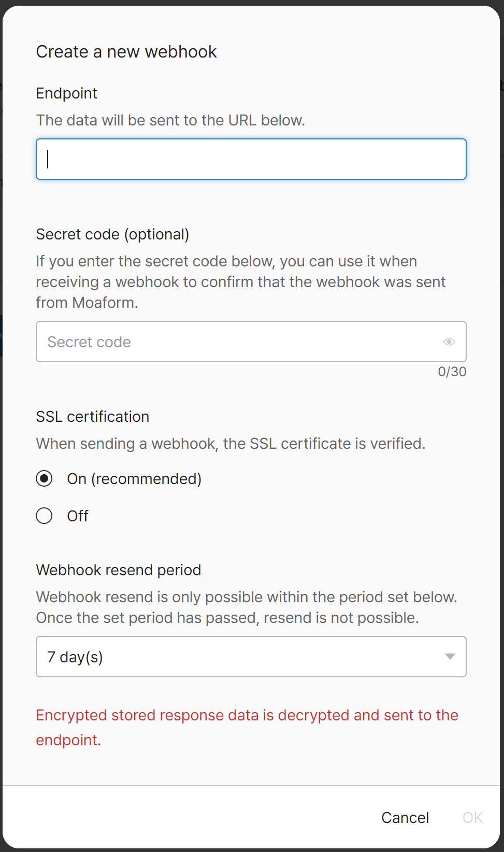The image size is (504, 852).
Task: Click the Cancel button
Action: coord(405,817)
